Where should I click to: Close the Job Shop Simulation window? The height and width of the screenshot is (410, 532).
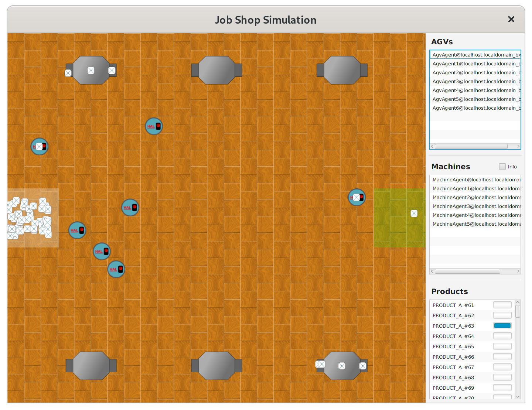[511, 19]
